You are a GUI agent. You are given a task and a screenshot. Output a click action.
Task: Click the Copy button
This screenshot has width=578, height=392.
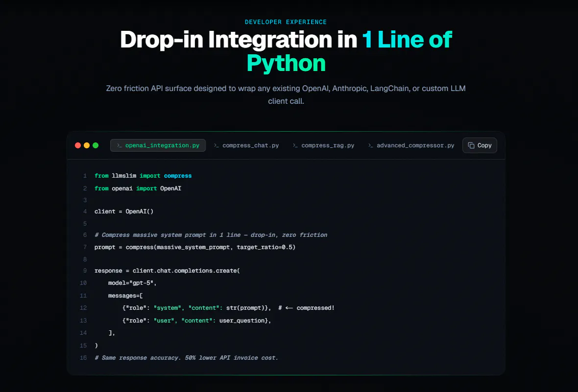(x=480, y=145)
